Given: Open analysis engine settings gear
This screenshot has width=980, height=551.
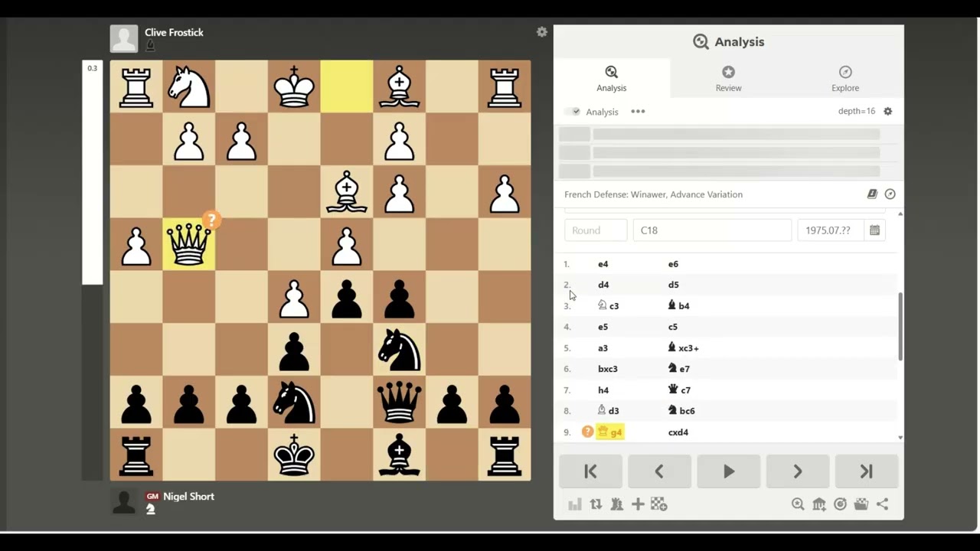Looking at the screenshot, I should (x=888, y=111).
